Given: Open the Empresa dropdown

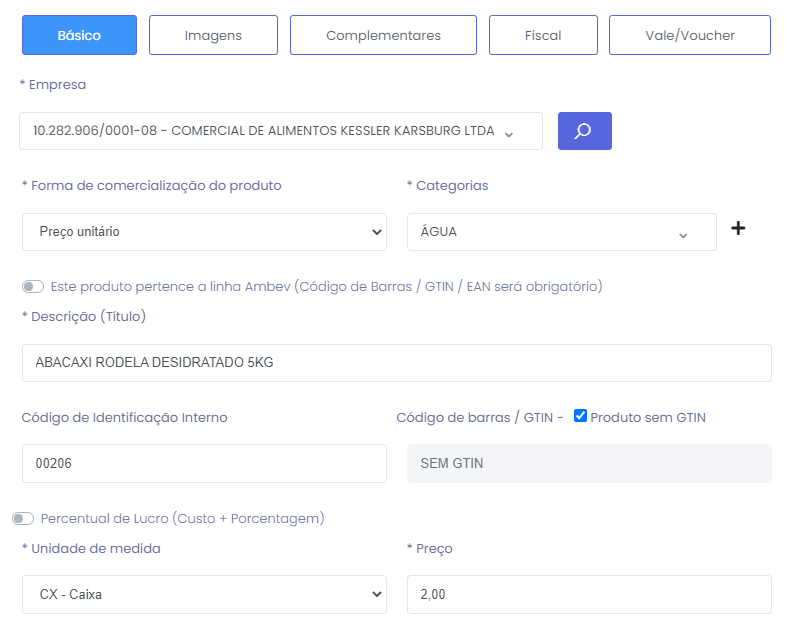Looking at the screenshot, I should click(x=280, y=131).
